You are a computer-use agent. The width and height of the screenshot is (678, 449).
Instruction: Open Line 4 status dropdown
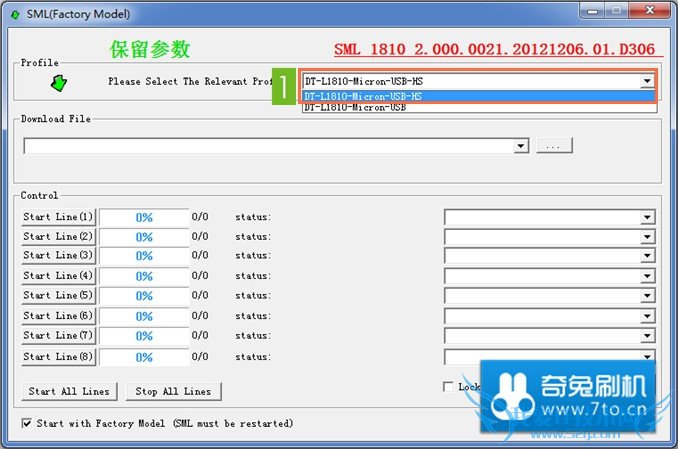[647, 276]
